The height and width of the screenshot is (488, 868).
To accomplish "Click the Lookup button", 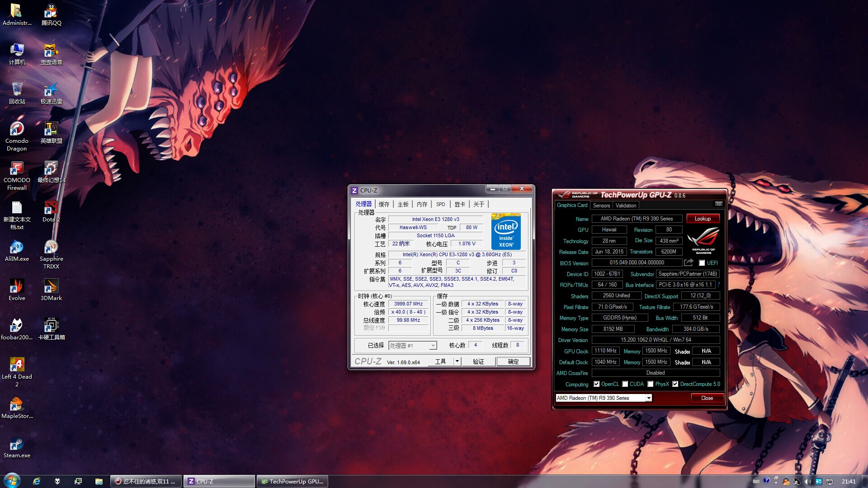I will pyautogui.click(x=703, y=219).
